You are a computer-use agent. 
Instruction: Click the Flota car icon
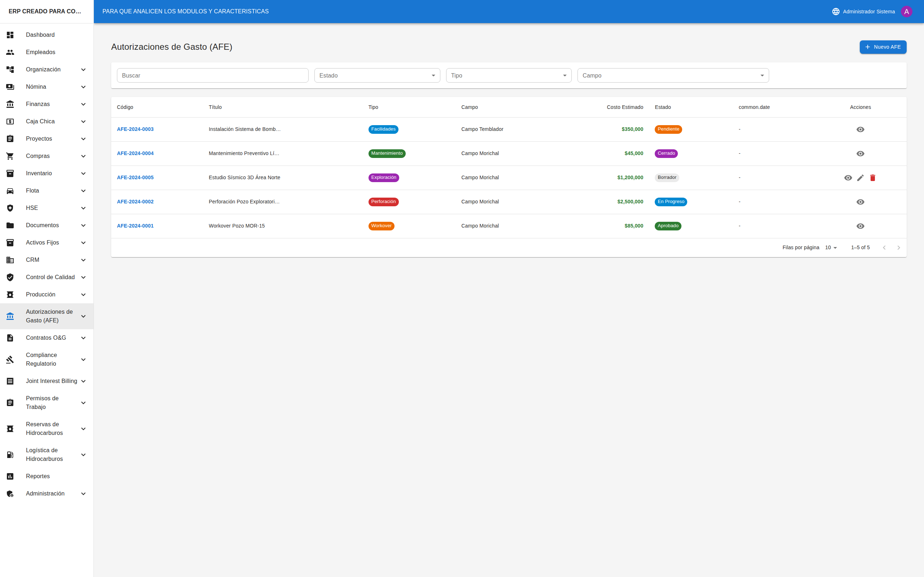click(10, 191)
